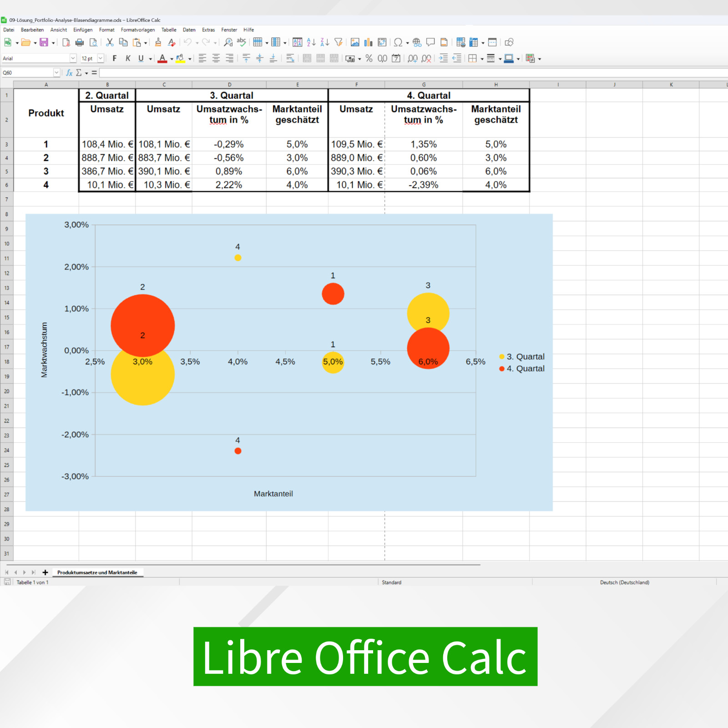Screen dimensions: 728x728
Task: Click Function Wizard fx icon
Action: [x=69, y=73]
